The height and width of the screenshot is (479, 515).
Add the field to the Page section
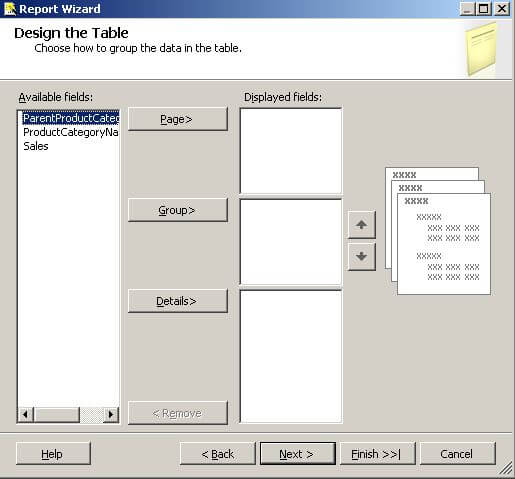[x=178, y=119]
